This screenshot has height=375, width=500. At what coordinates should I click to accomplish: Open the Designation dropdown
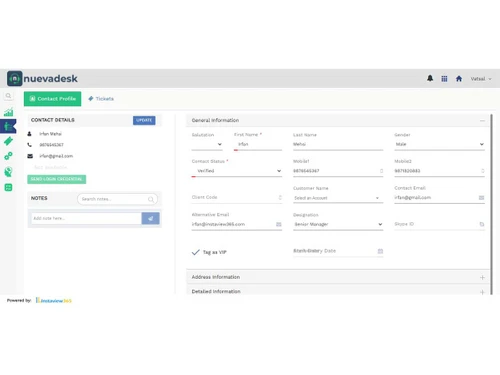pyautogui.click(x=338, y=224)
